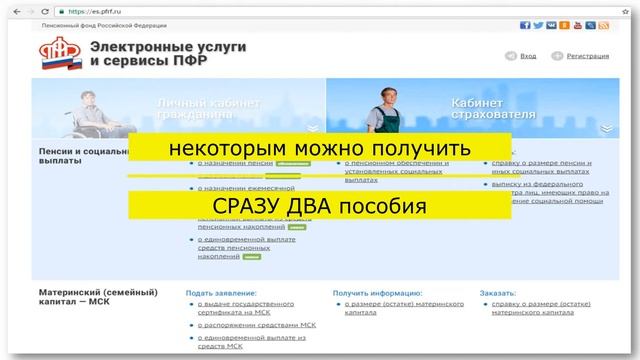
Task: Open the VK social icon
Action: [551, 25]
